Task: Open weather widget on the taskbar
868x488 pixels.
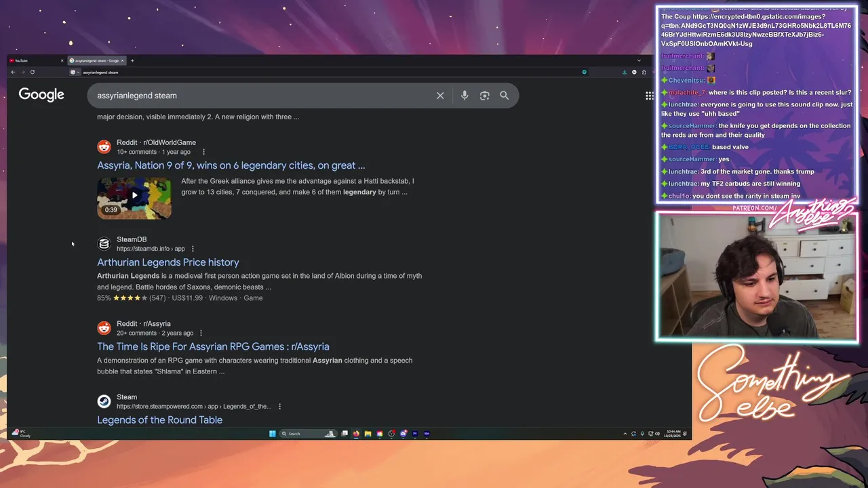Action: [x=20, y=434]
